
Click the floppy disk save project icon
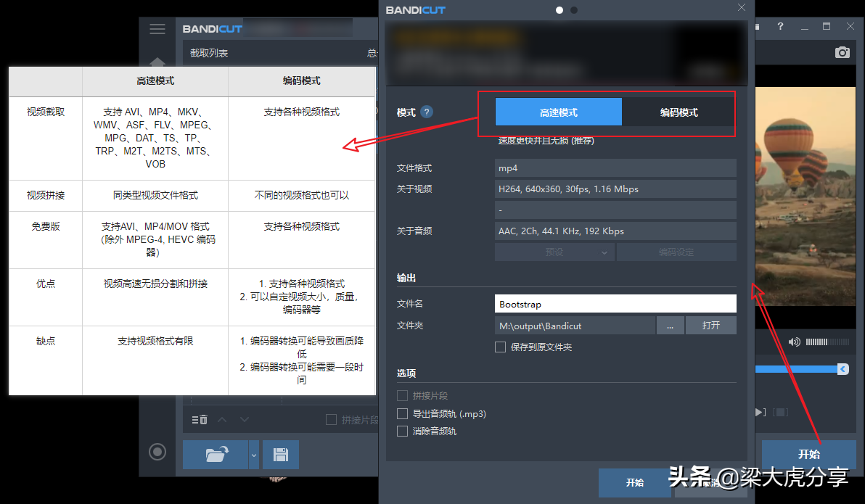tap(281, 455)
